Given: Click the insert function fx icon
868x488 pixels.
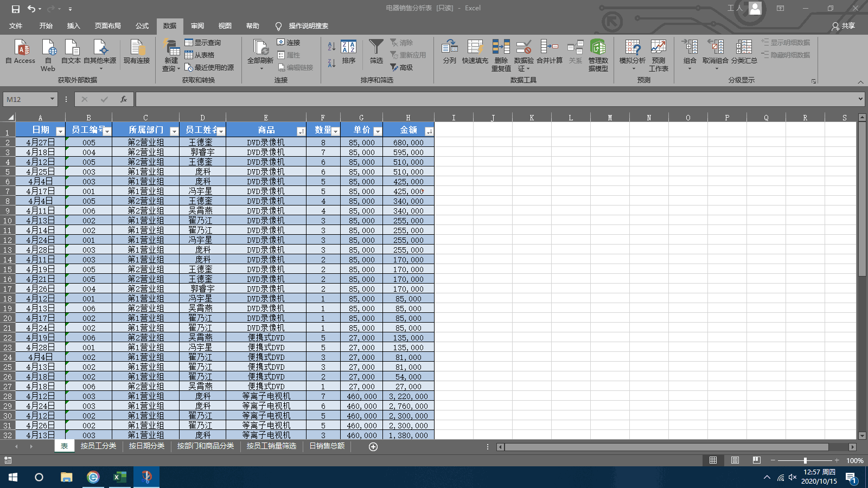Looking at the screenshot, I should [x=124, y=99].
